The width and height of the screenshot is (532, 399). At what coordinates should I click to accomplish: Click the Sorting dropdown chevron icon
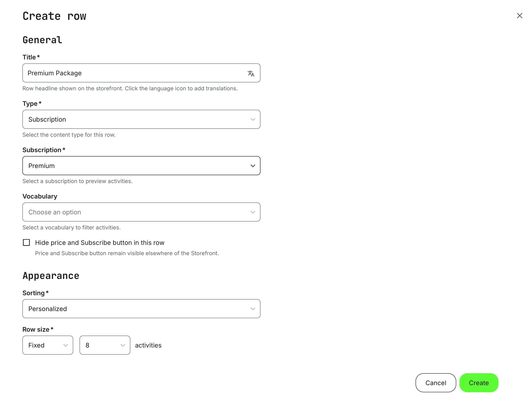tap(253, 309)
